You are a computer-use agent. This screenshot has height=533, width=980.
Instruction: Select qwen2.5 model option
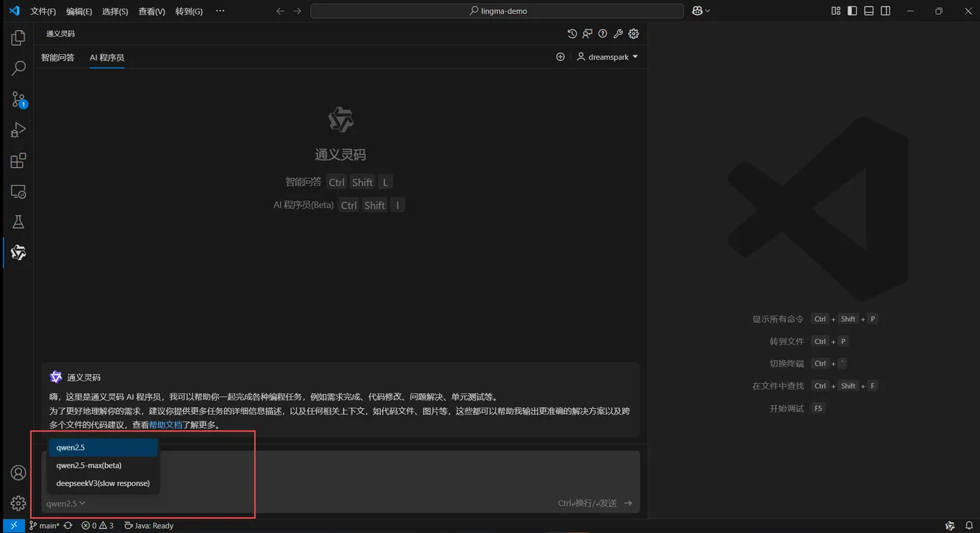pyautogui.click(x=104, y=448)
